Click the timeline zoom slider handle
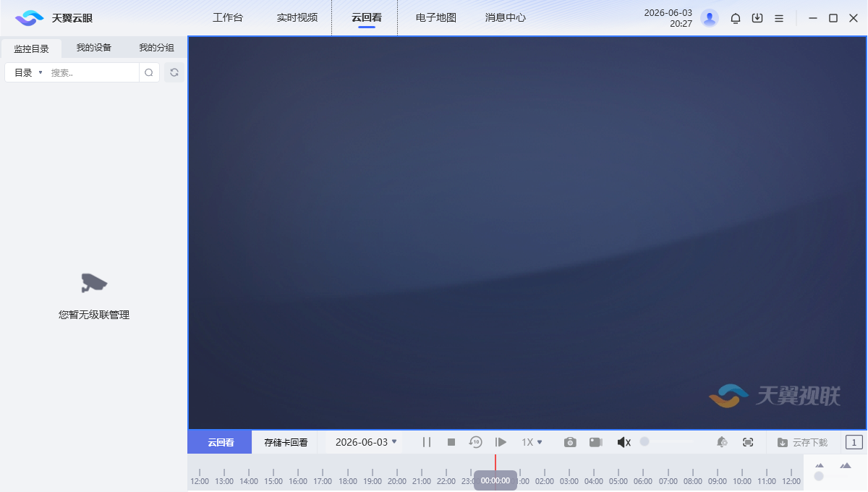The image size is (868, 492). (819, 476)
